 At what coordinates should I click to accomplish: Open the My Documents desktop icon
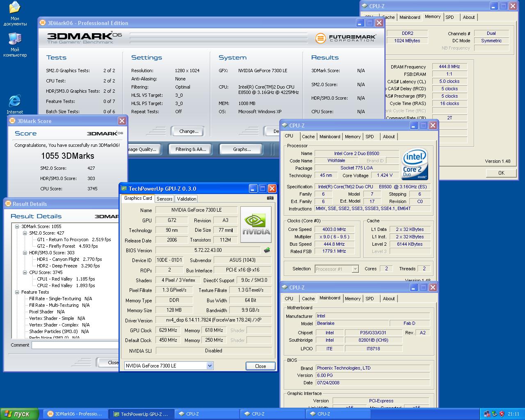tap(15, 14)
